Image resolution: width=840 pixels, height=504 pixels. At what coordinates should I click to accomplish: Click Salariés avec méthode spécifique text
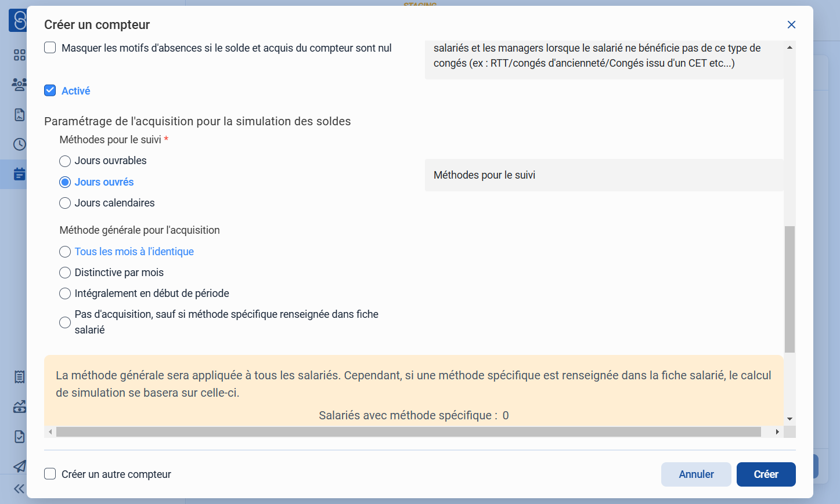tap(414, 415)
